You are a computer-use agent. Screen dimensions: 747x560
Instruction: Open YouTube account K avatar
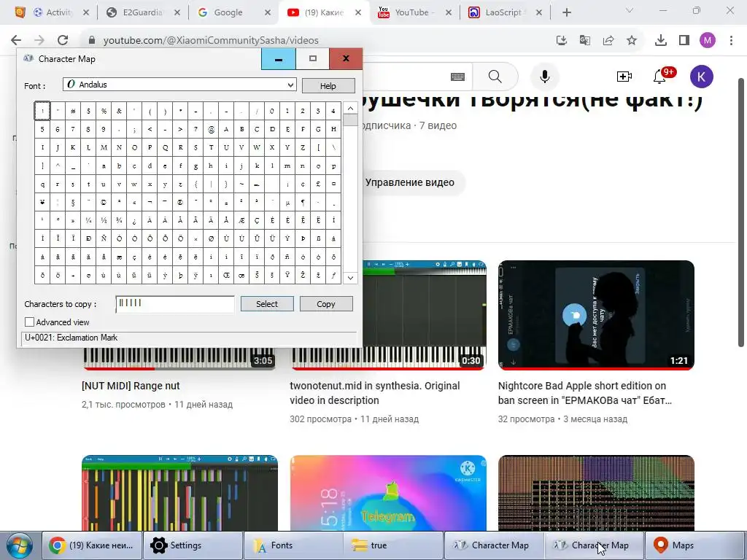point(701,77)
